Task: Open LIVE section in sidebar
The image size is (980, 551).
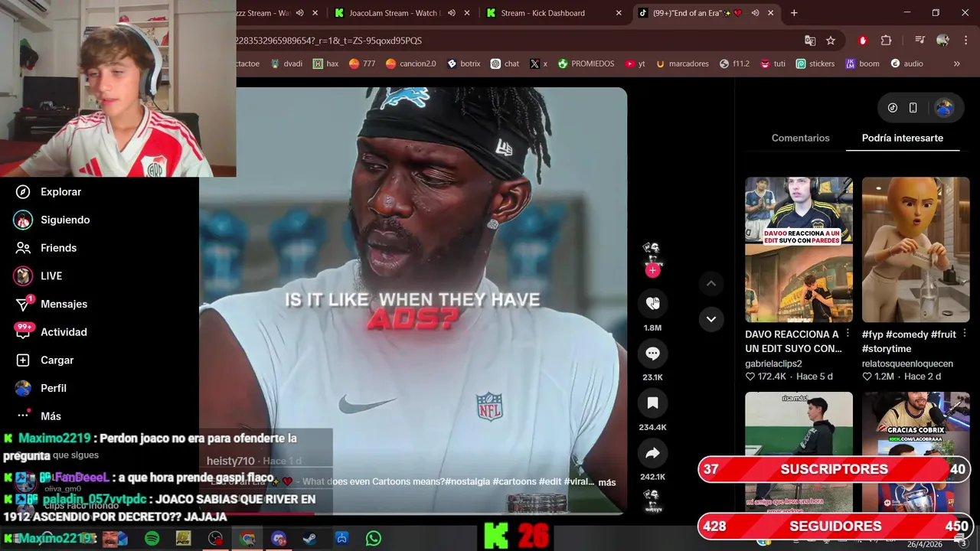Action: (40, 275)
